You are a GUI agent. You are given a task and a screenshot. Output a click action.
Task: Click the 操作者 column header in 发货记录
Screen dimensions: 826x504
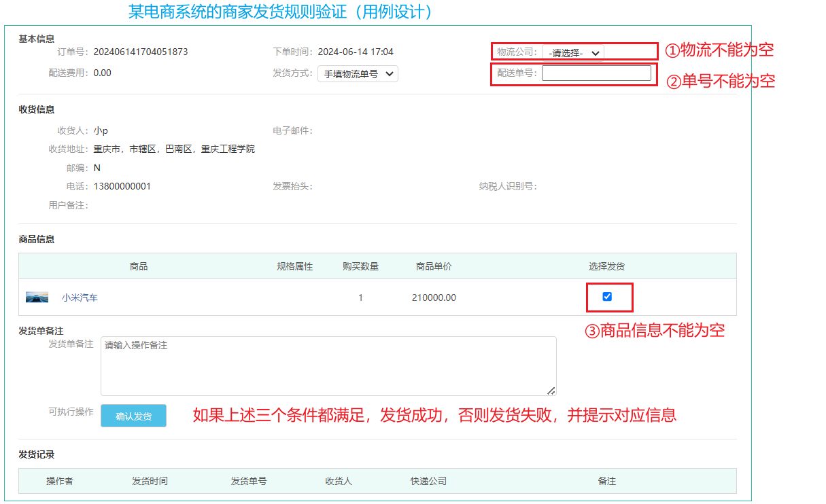pos(60,481)
